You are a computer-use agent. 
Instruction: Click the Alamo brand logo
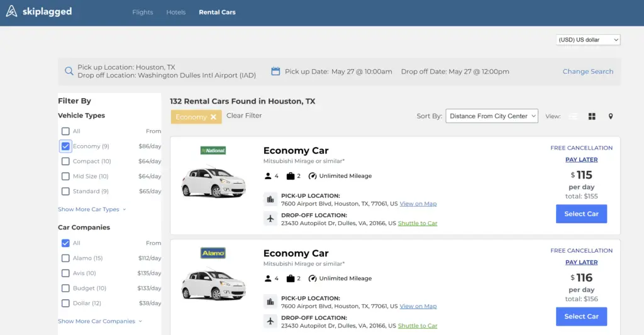coord(213,253)
